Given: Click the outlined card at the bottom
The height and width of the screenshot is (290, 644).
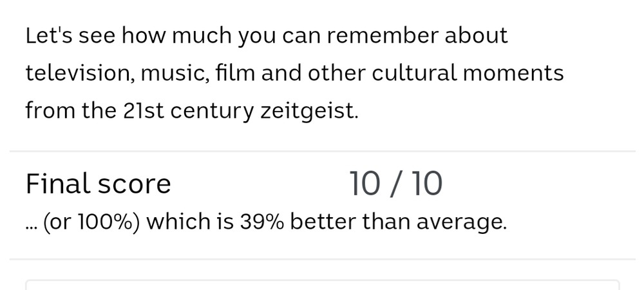Looking at the screenshot, I should pyautogui.click(x=322, y=285).
